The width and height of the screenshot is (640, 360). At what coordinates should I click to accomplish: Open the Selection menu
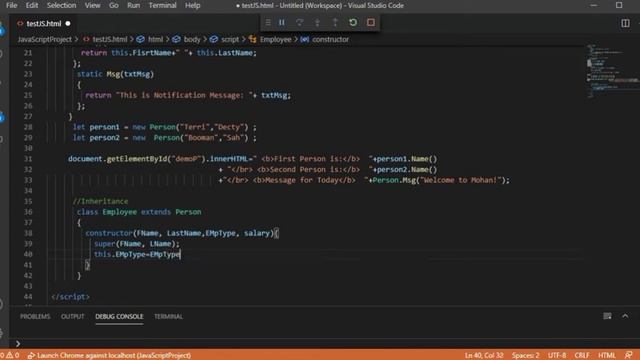pyautogui.click(x=61, y=5)
